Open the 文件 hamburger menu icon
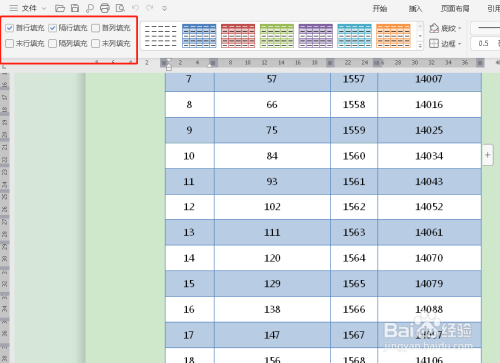Image resolution: width=500 pixels, height=363 pixels. point(14,8)
